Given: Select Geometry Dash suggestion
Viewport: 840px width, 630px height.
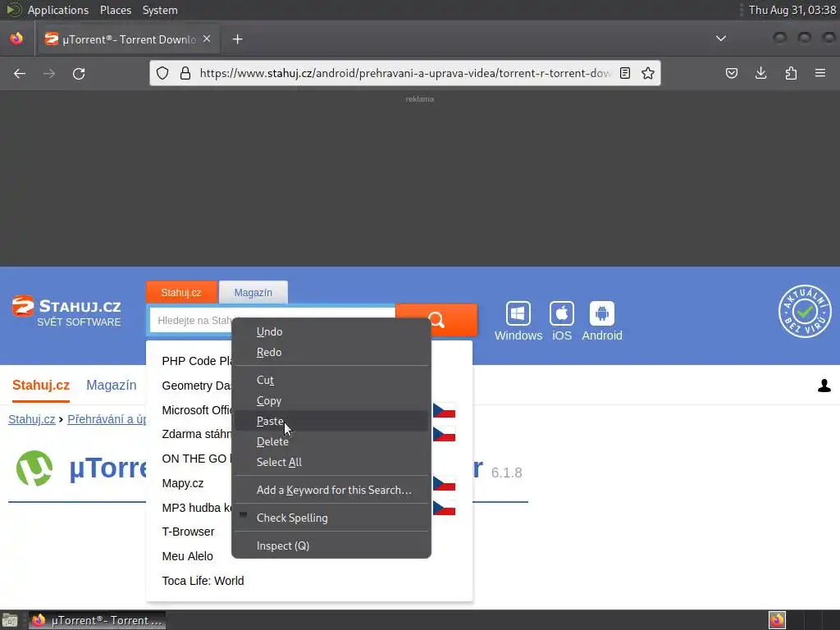Looking at the screenshot, I should [x=197, y=386].
